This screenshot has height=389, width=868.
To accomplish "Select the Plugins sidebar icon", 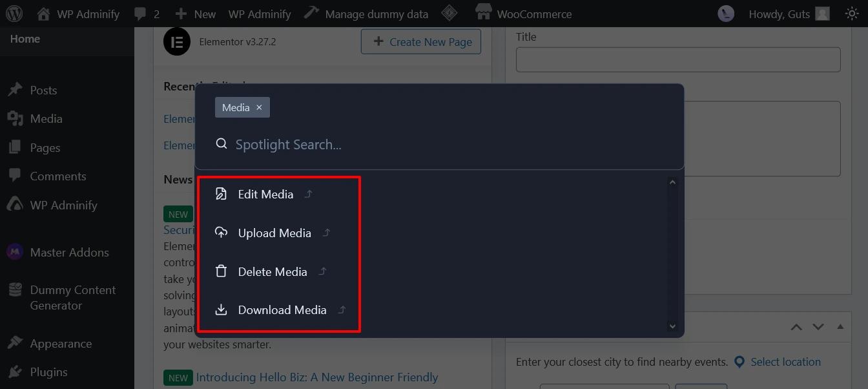I will pos(14,372).
